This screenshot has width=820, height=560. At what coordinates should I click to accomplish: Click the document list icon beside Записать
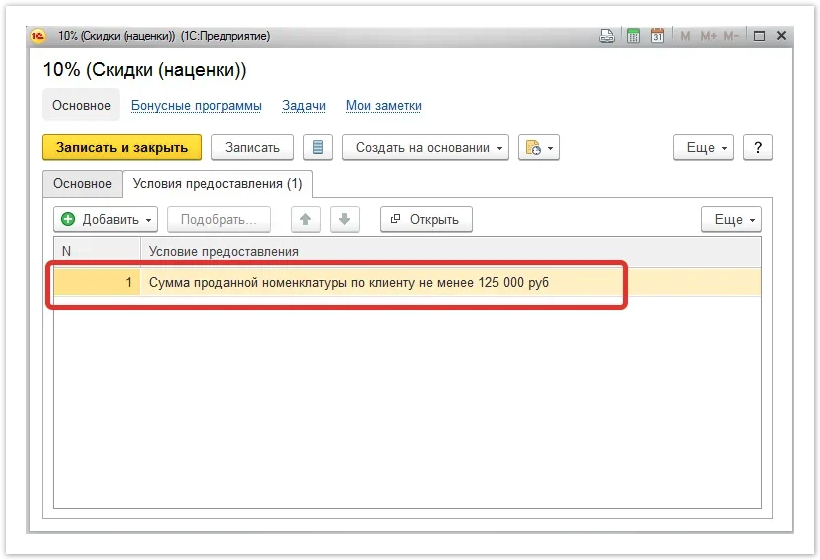pyautogui.click(x=318, y=147)
